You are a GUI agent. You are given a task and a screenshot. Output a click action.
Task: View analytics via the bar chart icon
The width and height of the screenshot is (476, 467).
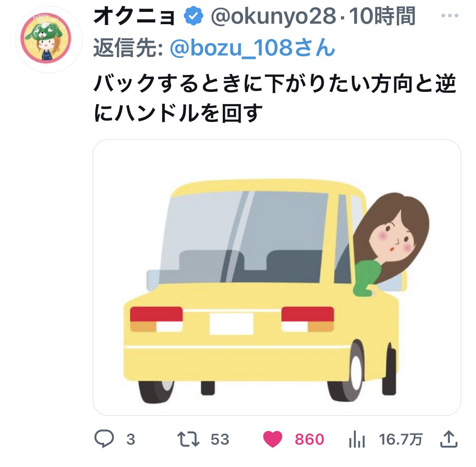click(x=357, y=439)
